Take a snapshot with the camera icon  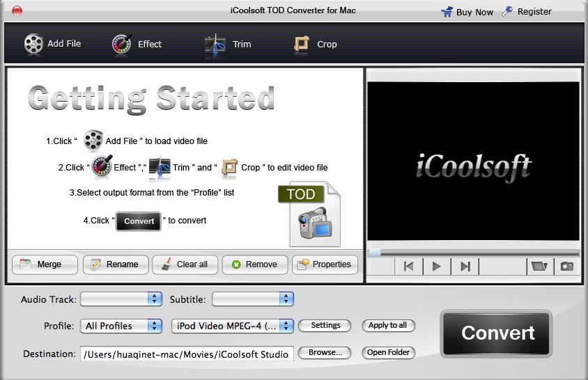[566, 266]
